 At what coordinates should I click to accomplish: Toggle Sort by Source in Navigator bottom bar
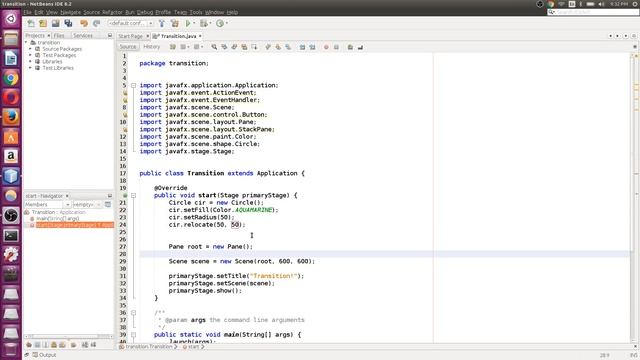(x=93, y=345)
